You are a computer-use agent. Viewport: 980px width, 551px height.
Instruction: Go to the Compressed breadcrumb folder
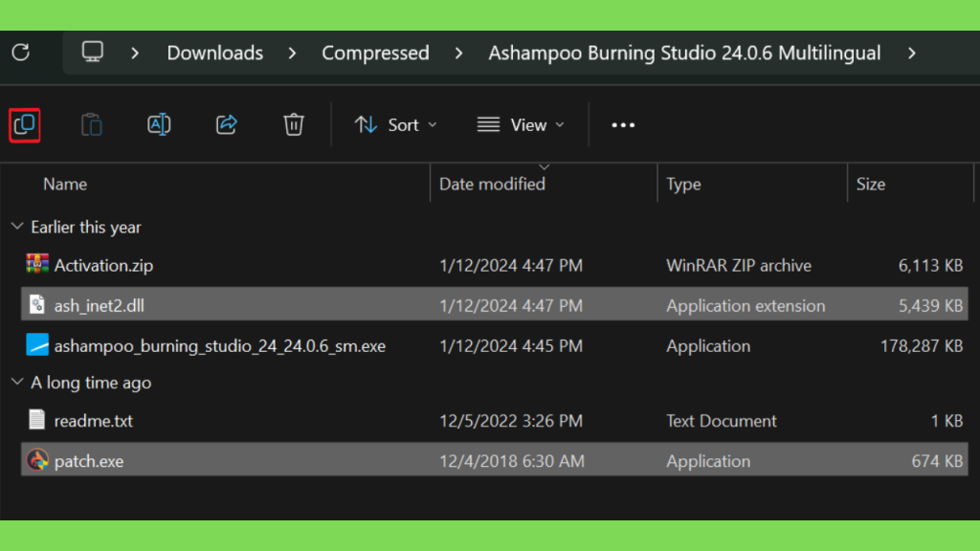pos(375,54)
